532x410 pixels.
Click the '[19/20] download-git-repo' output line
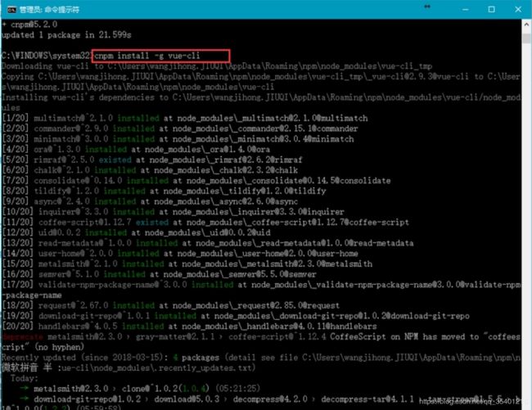[236, 316]
